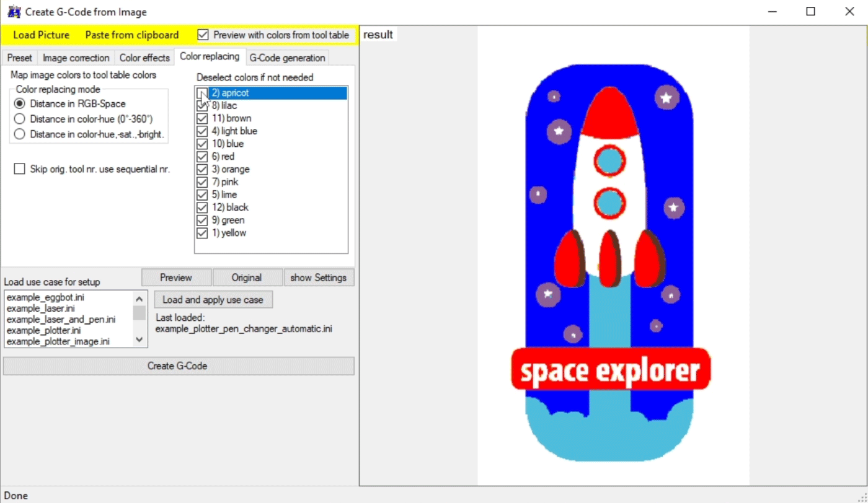This screenshot has width=868, height=503.
Task: Deselect the lilac color checkbox
Action: tap(202, 106)
